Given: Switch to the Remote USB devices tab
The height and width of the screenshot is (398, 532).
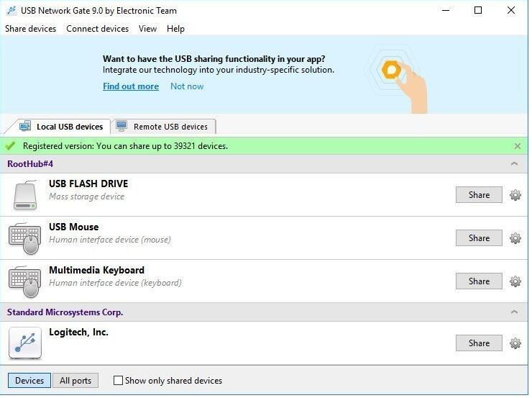Looking at the screenshot, I should click(165, 127).
